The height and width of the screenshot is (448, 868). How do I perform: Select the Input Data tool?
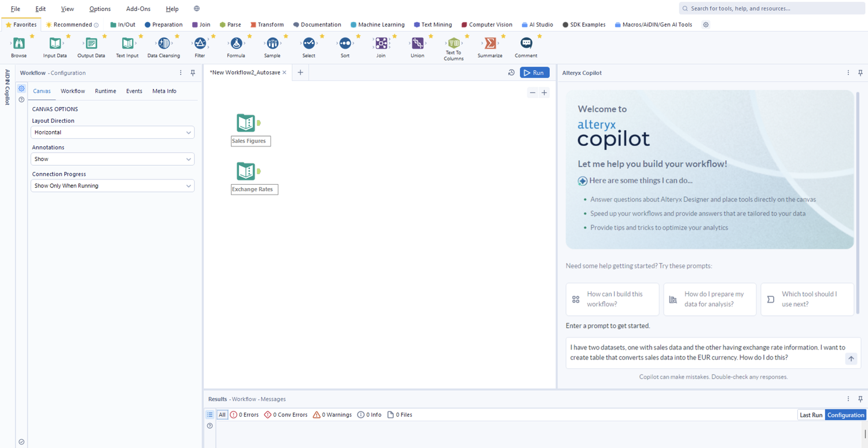point(55,43)
